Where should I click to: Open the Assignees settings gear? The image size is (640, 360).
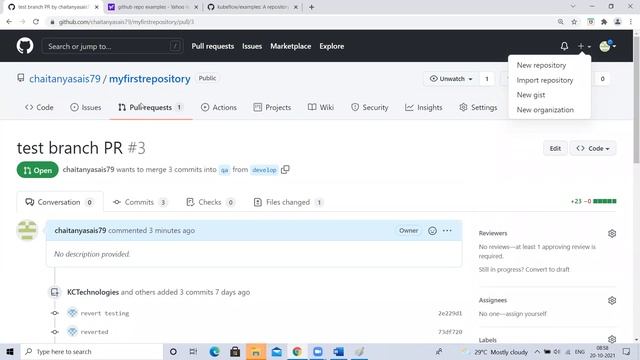click(x=612, y=300)
